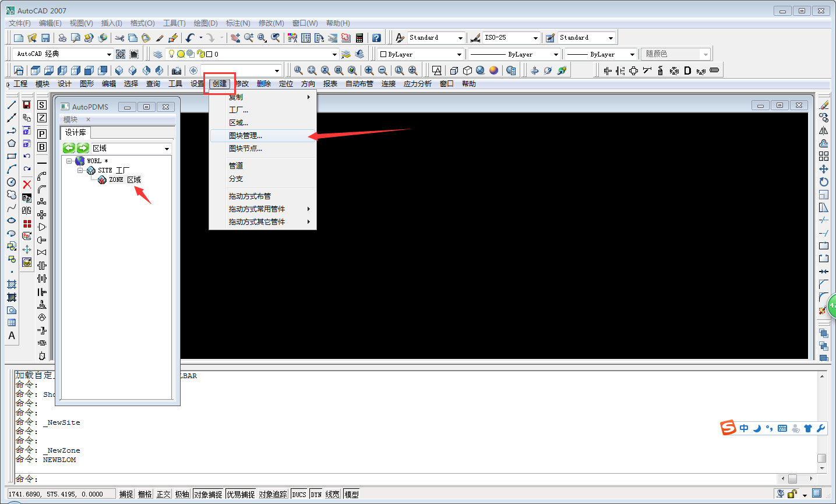This screenshot has height=504, width=836.
Task: Open the ByLayer color dropdown
Action: [459, 54]
